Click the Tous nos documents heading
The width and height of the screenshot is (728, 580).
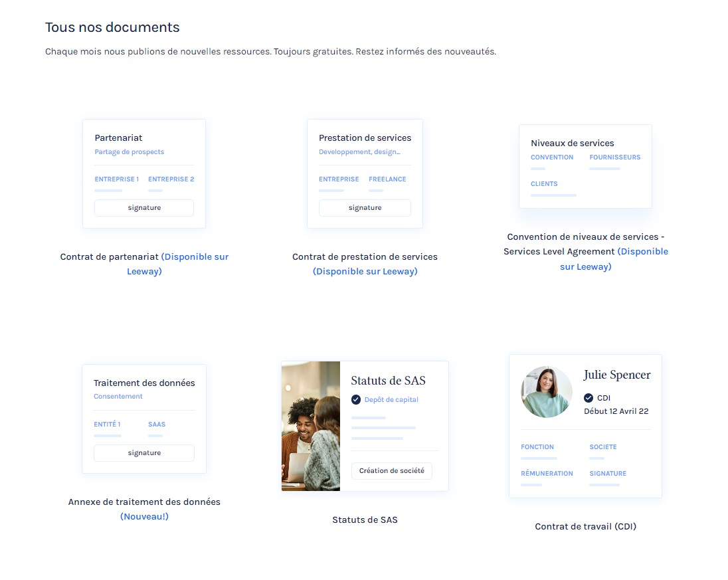(x=112, y=27)
